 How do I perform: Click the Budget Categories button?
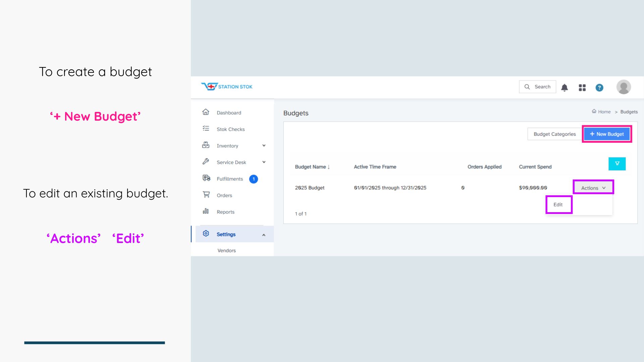(x=554, y=134)
